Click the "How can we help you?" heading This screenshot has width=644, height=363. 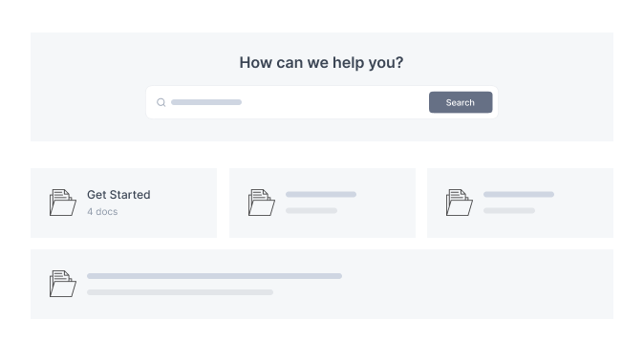322,62
